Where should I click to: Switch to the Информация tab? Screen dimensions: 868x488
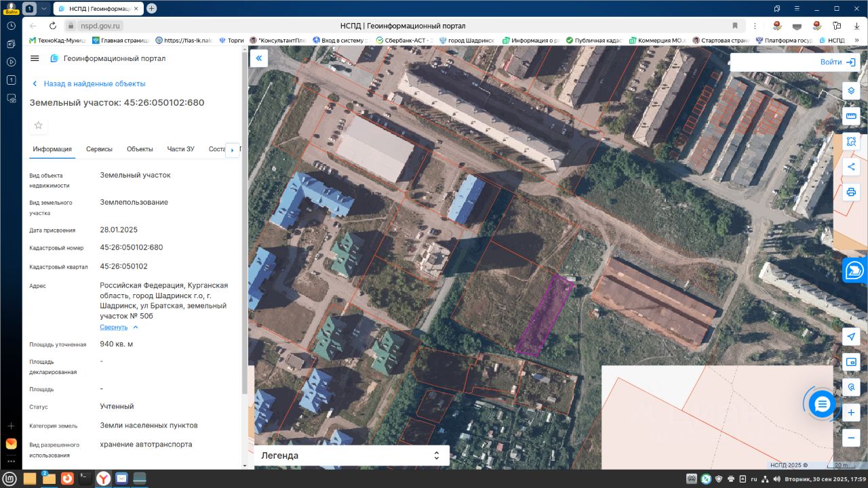[52, 149]
